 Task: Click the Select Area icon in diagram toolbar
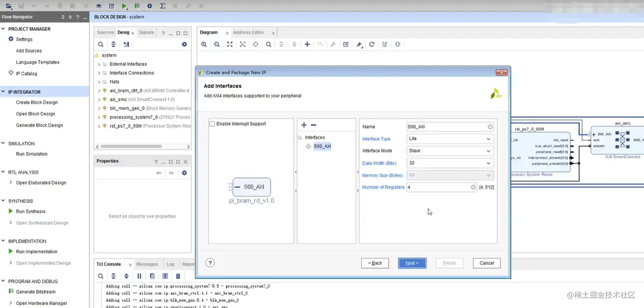click(x=243, y=44)
